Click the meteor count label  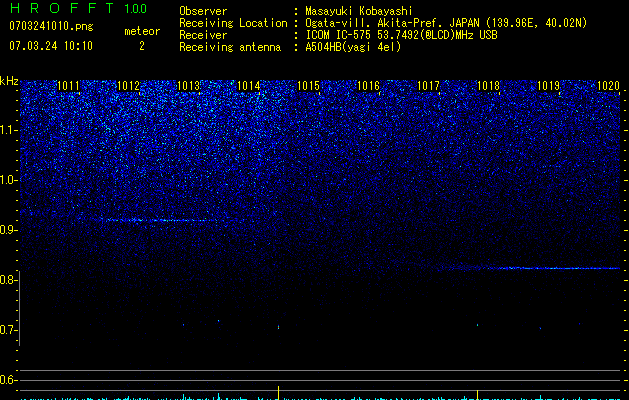[x=142, y=31]
